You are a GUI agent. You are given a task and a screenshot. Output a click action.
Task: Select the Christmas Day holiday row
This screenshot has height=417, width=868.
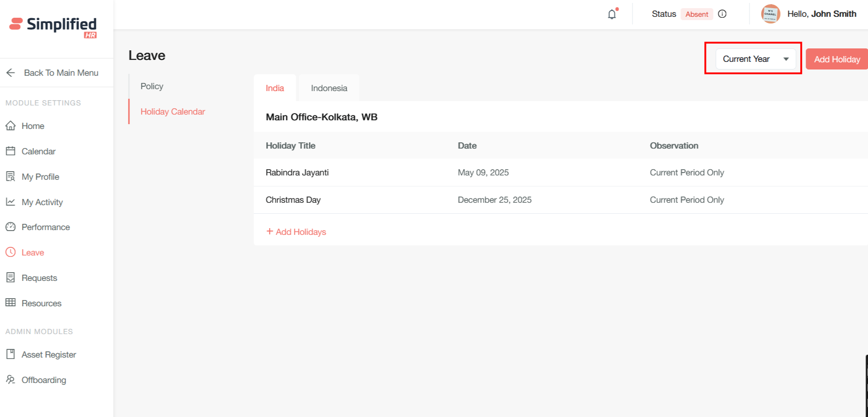[293, 200]
